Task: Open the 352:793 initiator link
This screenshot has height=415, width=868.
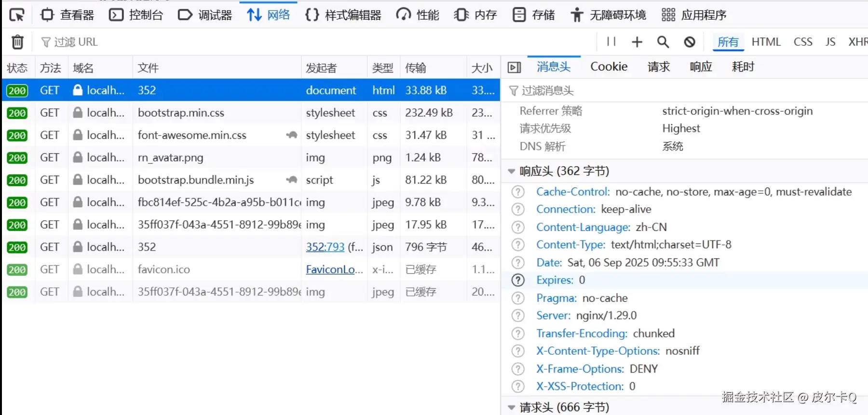Action: tap(325, 247)
